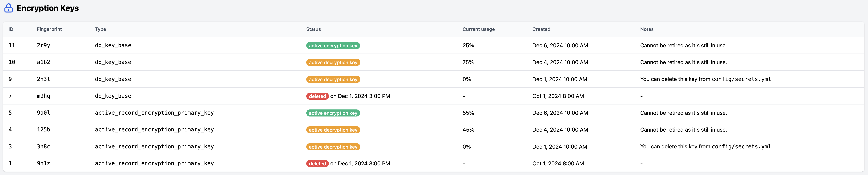868x175 pixels.
Task: Click the Fingerprint column header
Action: (49, 29)
